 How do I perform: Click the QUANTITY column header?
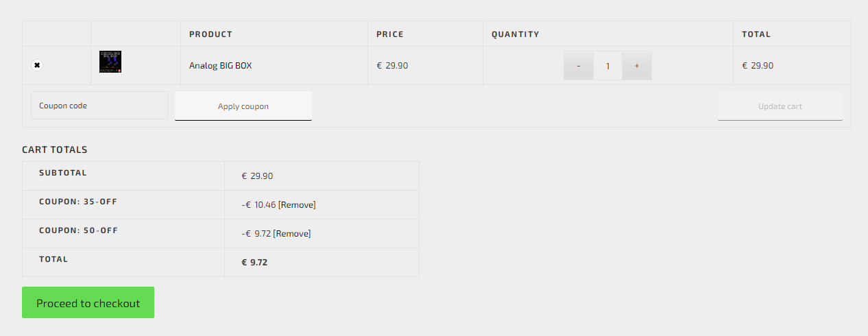point(516,34)
